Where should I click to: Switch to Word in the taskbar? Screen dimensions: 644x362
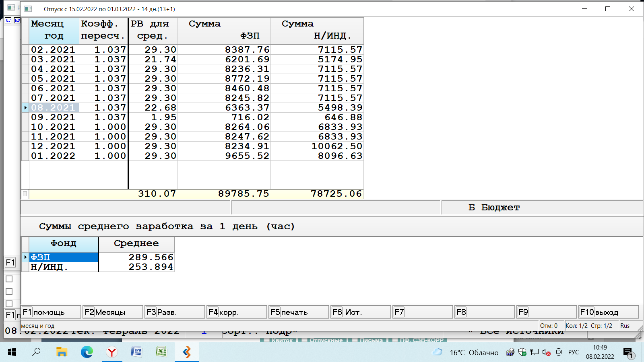click(136, 352)
